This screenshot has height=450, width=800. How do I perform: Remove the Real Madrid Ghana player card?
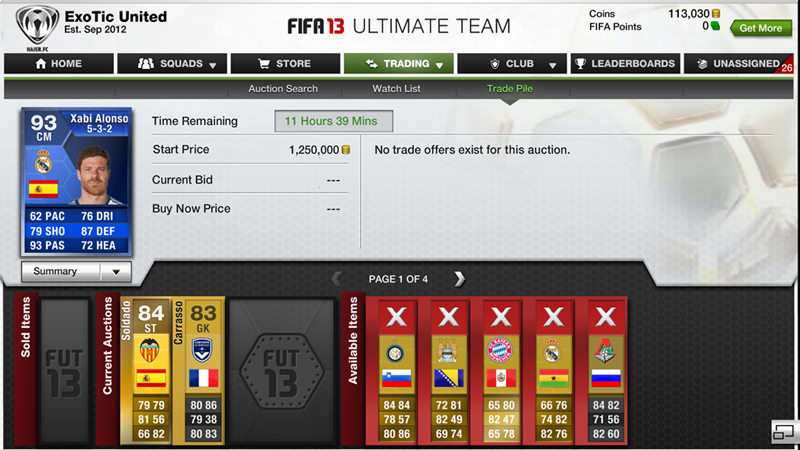pyautogui.click(x=553, y=317)
